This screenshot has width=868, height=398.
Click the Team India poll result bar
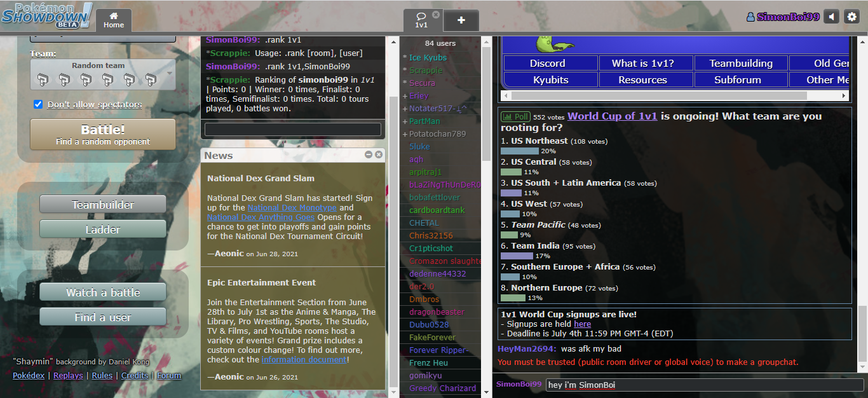point(517,256)
